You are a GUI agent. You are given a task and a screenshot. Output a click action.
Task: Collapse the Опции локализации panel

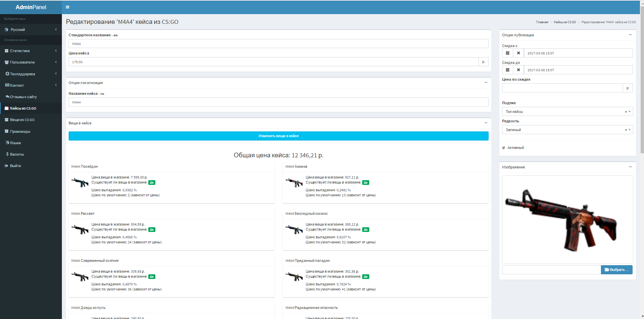click(x=486, y=83)
